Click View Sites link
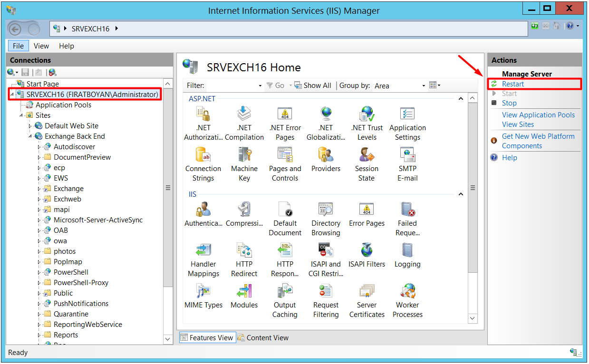This screenshot has width=589, height=364. pos(518,125)
